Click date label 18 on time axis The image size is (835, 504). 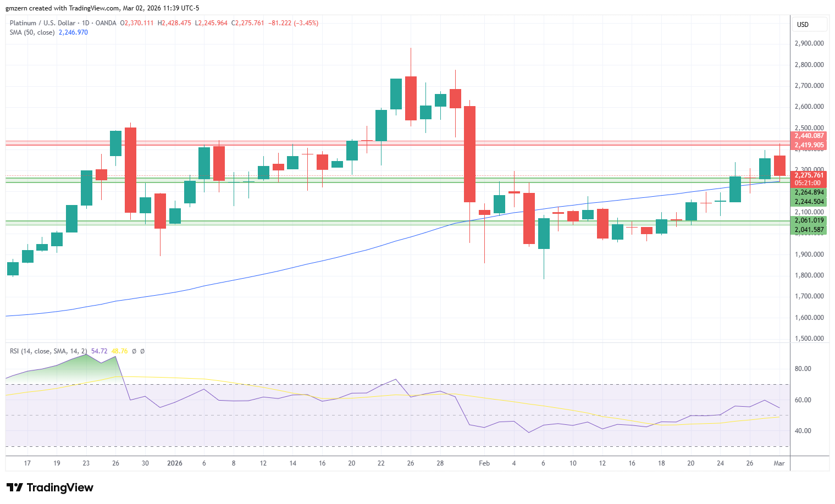[661, 463]
